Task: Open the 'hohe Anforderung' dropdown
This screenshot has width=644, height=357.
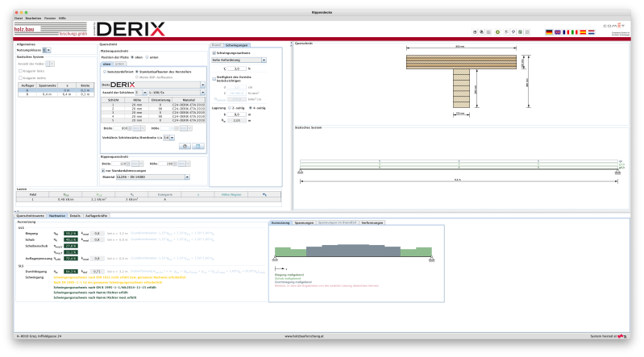Action: 263,60
